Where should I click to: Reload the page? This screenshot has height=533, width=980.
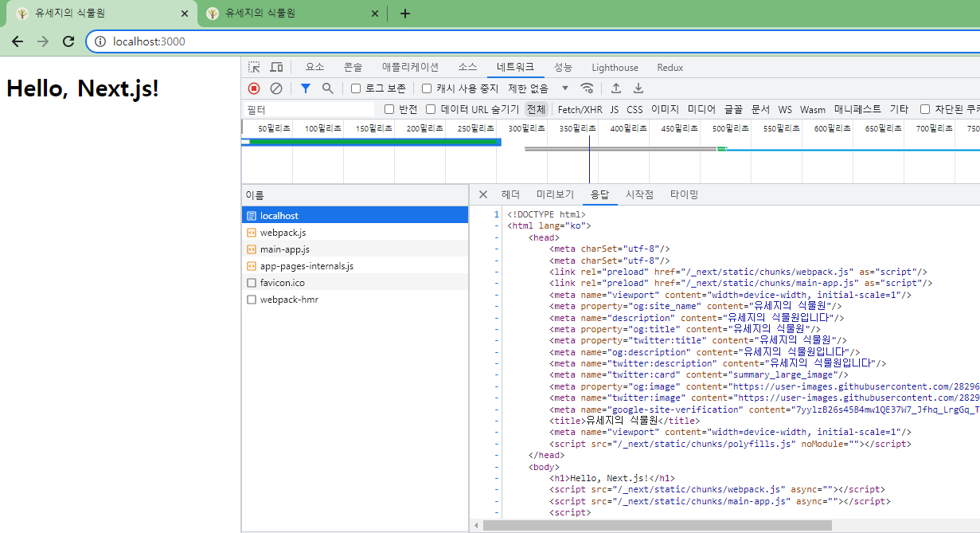click(68, 41)
